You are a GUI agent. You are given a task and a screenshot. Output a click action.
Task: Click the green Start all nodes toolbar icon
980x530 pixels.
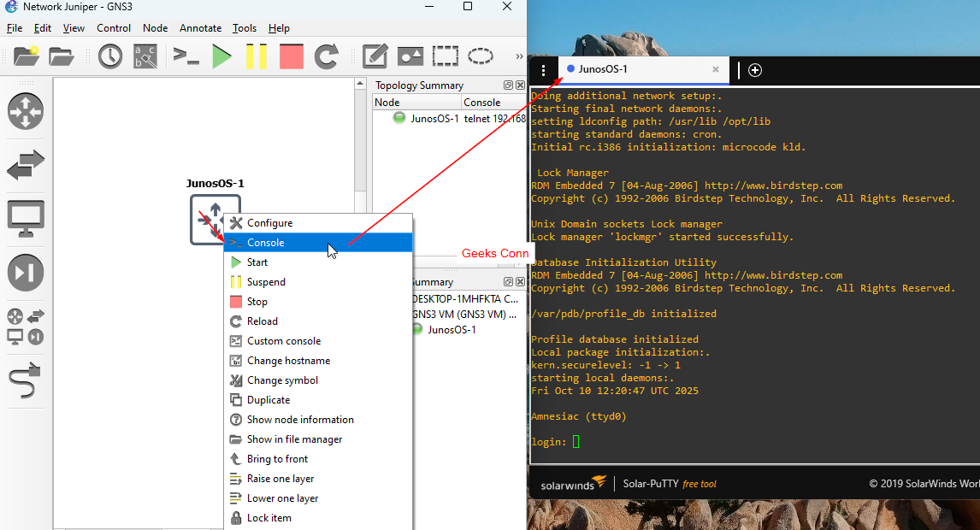pyautogui.click(x=221, y=56)
